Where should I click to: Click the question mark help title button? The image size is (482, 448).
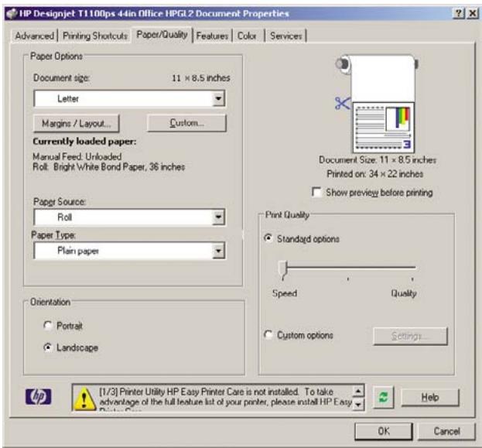458,13
